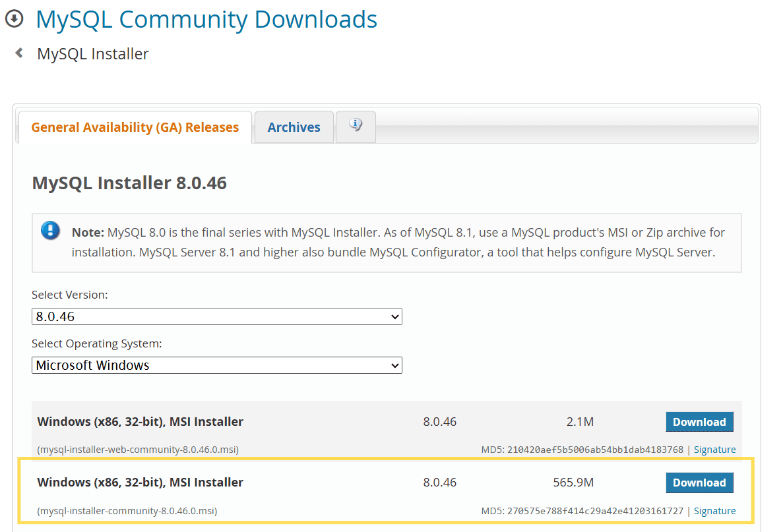Viewport: 783px width, 532px height.
Task: Click the Select Operating System label
Action: [97, 344]
